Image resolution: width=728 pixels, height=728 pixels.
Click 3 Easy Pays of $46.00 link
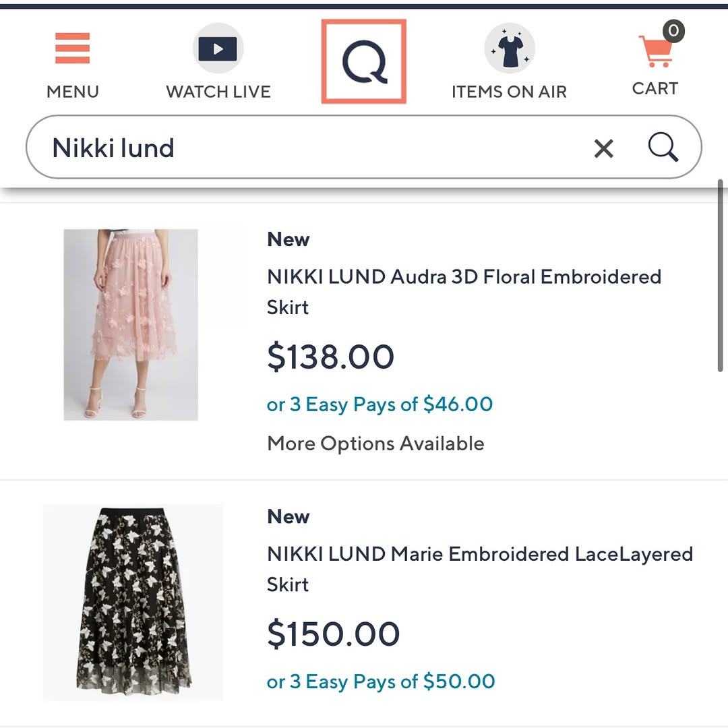pos(380,404)
